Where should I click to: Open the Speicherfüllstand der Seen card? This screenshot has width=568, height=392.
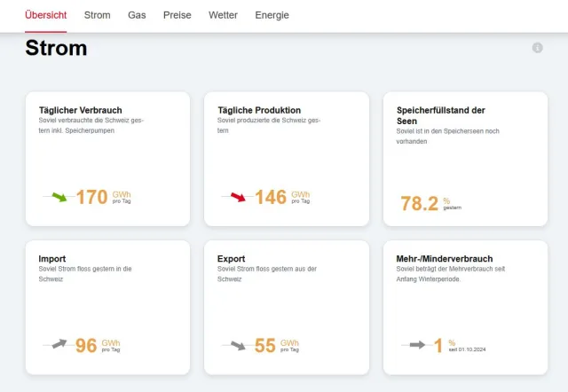point(465,159)
